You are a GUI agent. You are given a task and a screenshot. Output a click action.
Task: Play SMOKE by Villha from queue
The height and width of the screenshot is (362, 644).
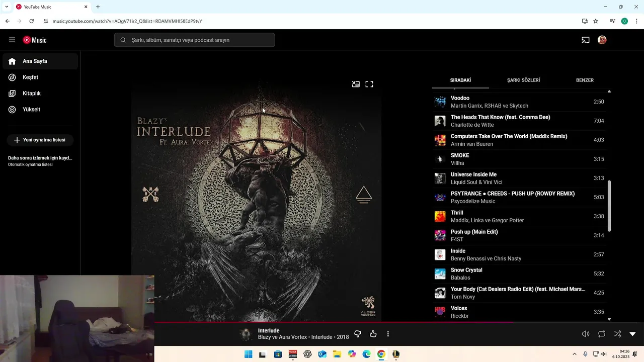519,159
